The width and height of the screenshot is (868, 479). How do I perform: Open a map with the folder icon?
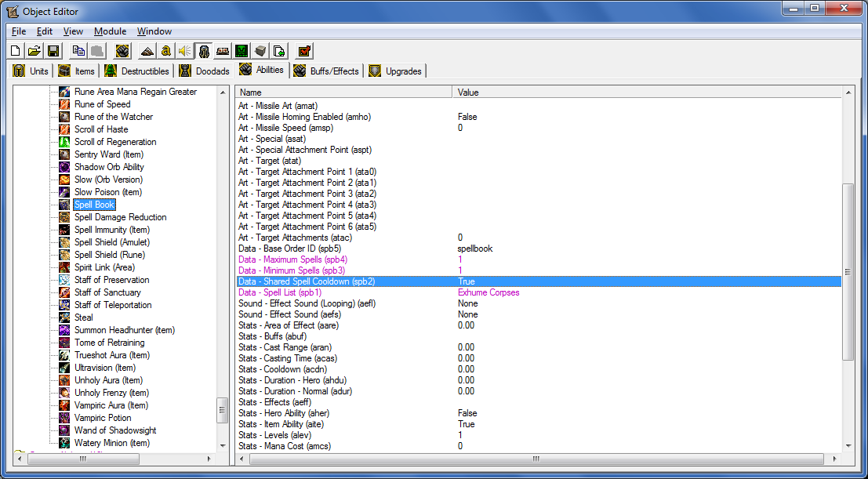click(x=35, y=51)
